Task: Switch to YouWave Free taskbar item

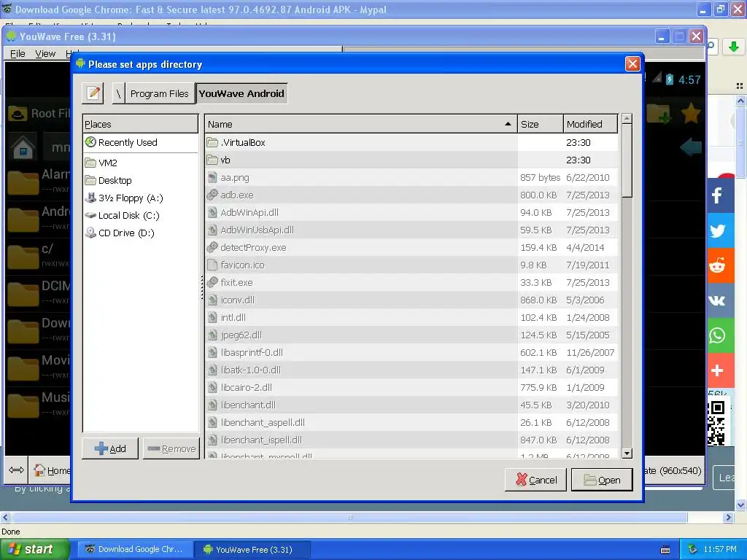Action: (x=252, y=549)
